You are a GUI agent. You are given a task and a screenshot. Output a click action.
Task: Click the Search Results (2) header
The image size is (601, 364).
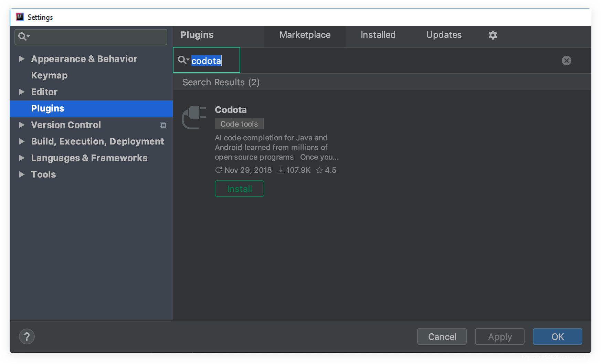coord(221,82)
